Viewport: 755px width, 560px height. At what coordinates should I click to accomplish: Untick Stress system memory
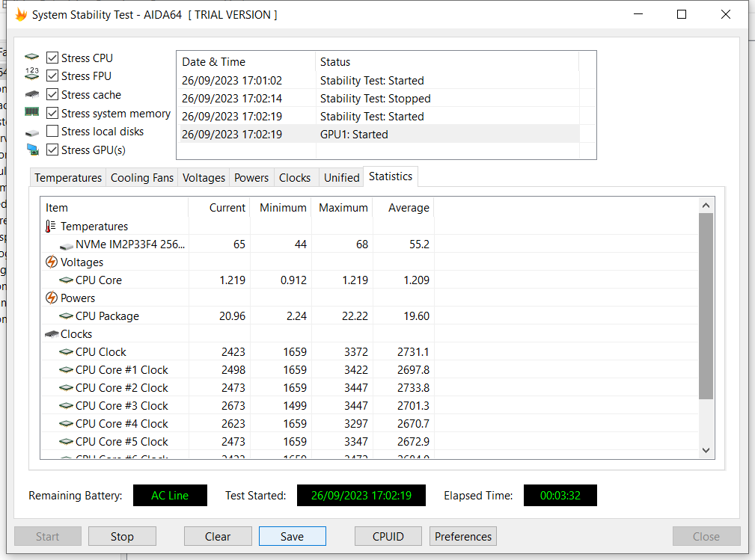tap(52, 113)
